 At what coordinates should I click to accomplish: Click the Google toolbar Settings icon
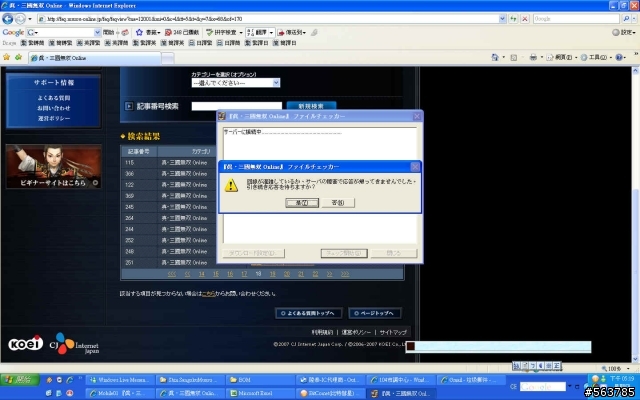tap(624, 32)
